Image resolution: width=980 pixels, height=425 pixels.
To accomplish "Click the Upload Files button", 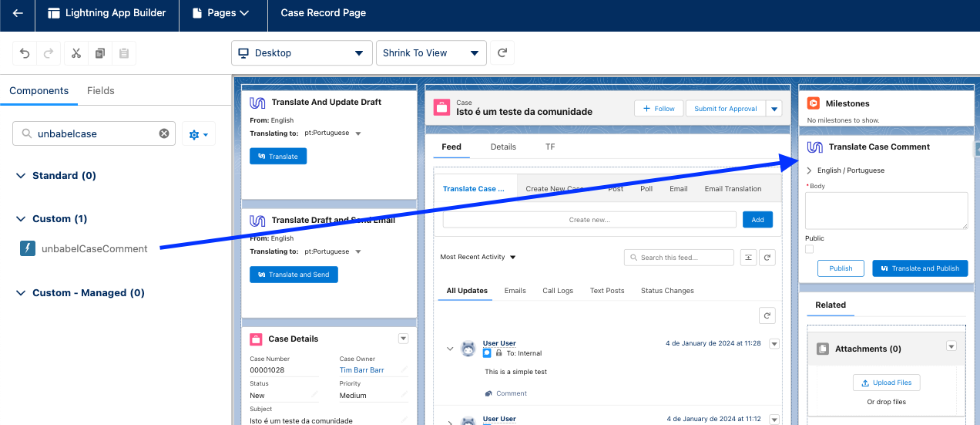I will 887,383.
